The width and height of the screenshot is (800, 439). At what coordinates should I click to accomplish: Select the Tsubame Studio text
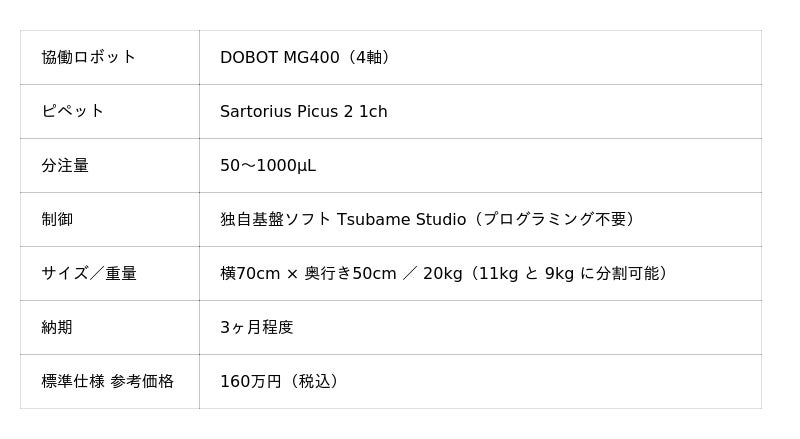tap(401, 220)
